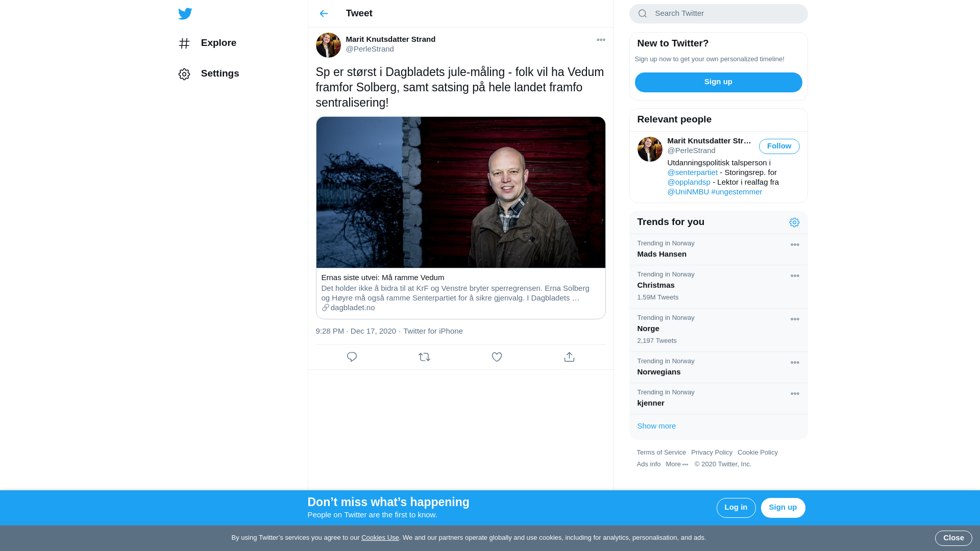Open Explore from the sidebar

pos(207,43)
